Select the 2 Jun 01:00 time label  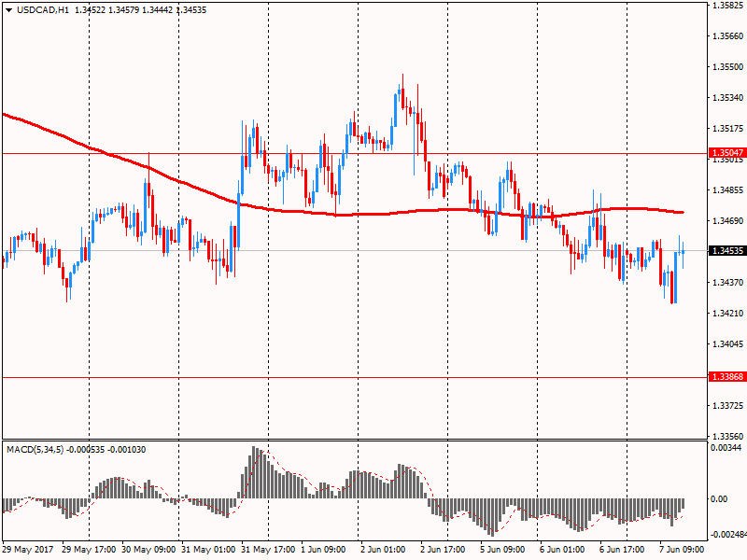coord(383,550)
